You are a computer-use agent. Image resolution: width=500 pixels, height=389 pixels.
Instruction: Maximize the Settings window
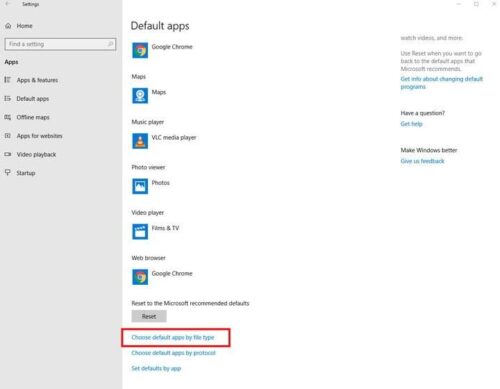pyautogui.click(x=476, y=4)
